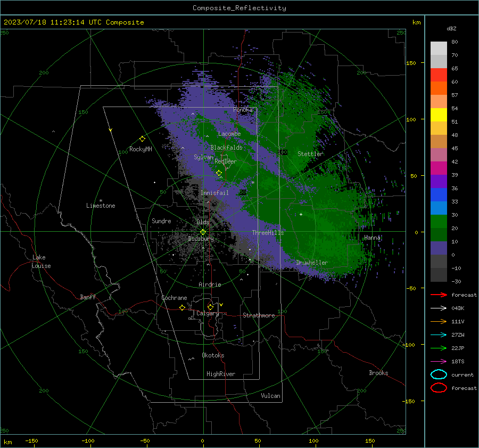The width and height of the screenshot is (479, 448).
Task: Click the RockyMH label
Action: click(141, 149)
